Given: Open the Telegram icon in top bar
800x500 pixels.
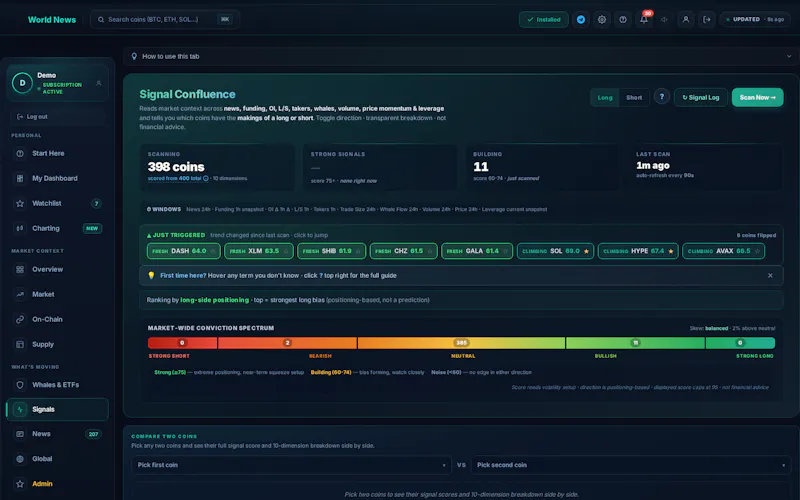Looking at the screenshot, I should click(x=581, y=19).
